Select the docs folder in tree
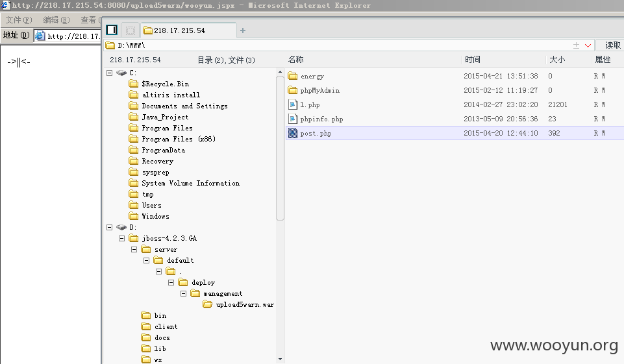 click(x=162, y=337)
